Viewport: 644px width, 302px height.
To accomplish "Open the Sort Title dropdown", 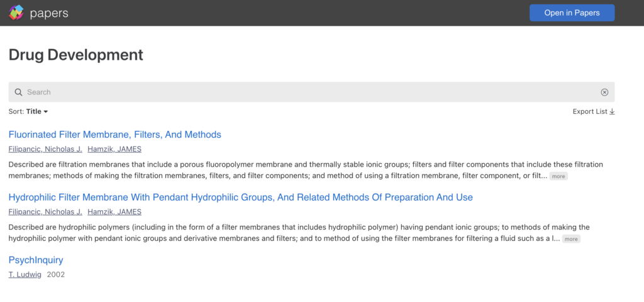I will coord(37,112).
